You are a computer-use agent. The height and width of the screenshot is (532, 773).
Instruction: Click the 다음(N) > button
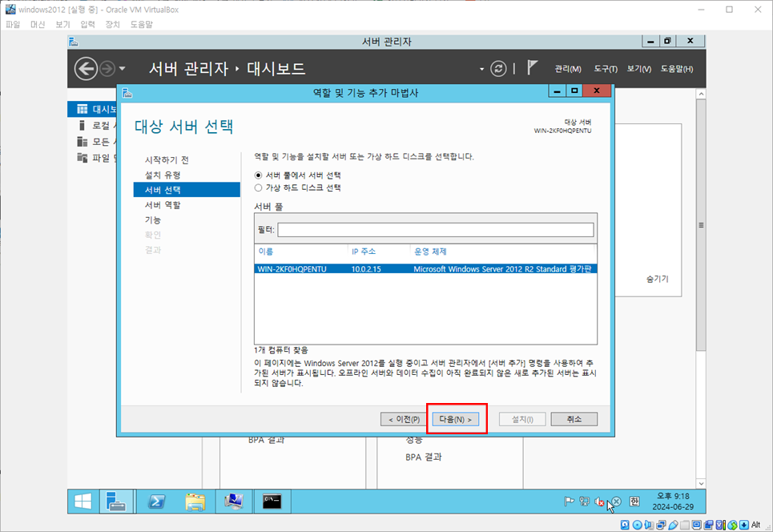click(x=456, y=419)
